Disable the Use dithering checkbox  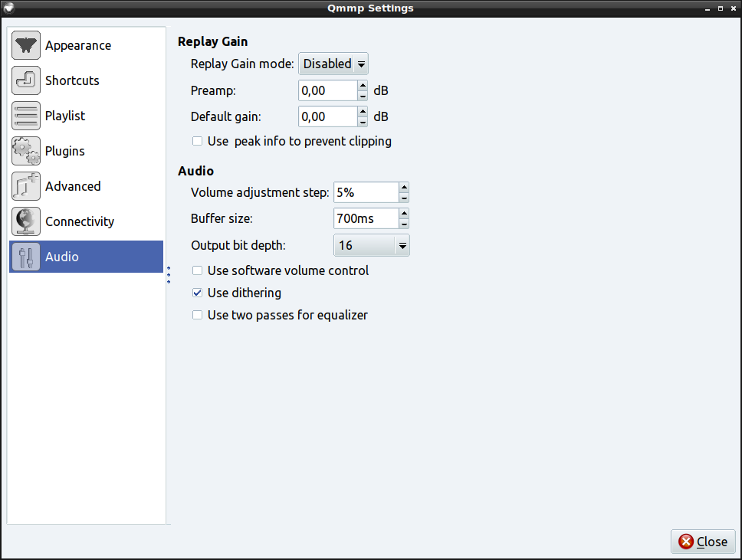click(x=198, y=293)
